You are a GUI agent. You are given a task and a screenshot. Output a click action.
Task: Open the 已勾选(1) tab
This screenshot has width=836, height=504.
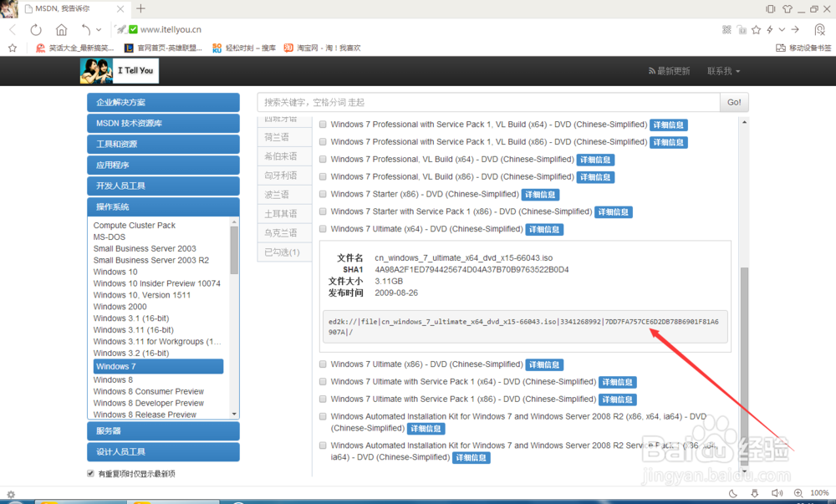point(284,252)
